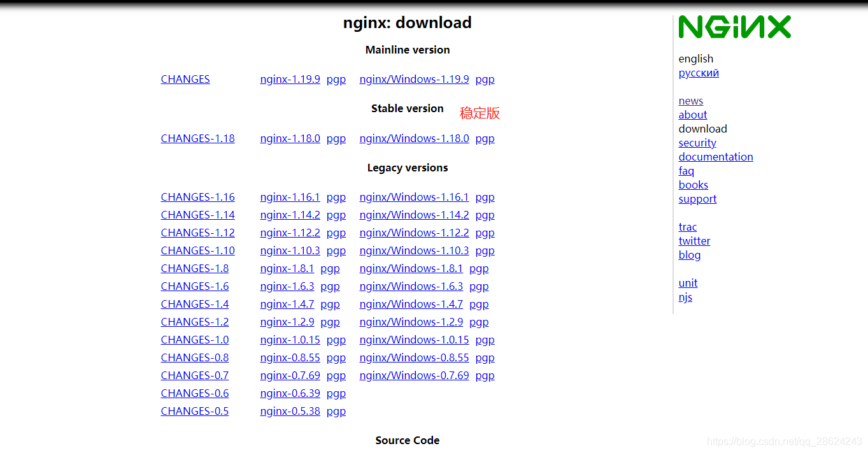Open the documentation page
The image size is (868, 453).
coord(716,157)
